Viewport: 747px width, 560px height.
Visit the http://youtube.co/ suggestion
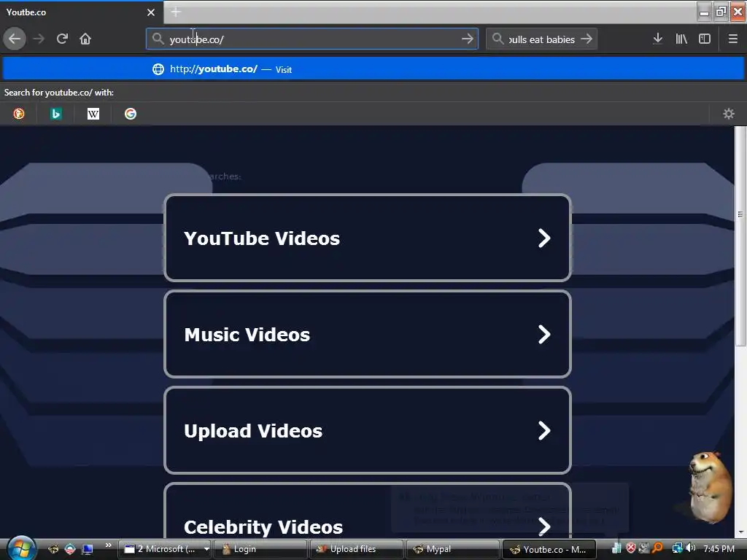pyautogui.click(x=373, y=69)
